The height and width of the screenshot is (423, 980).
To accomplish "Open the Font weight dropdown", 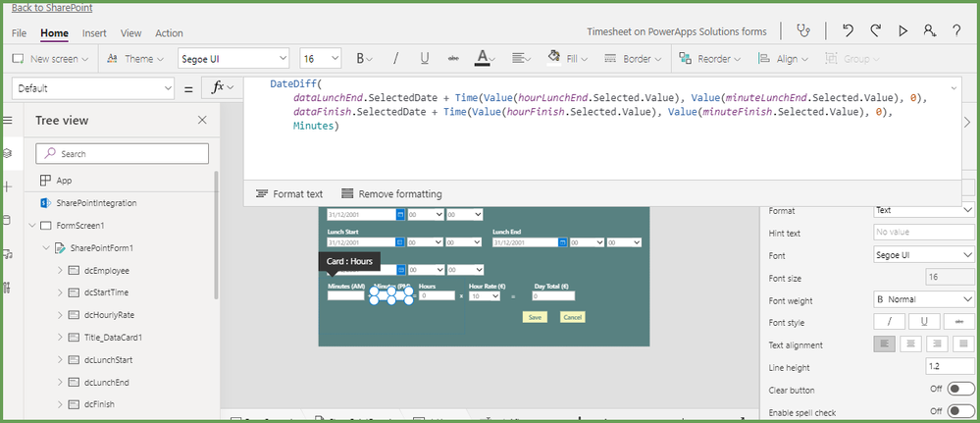I will coord(924,299).
